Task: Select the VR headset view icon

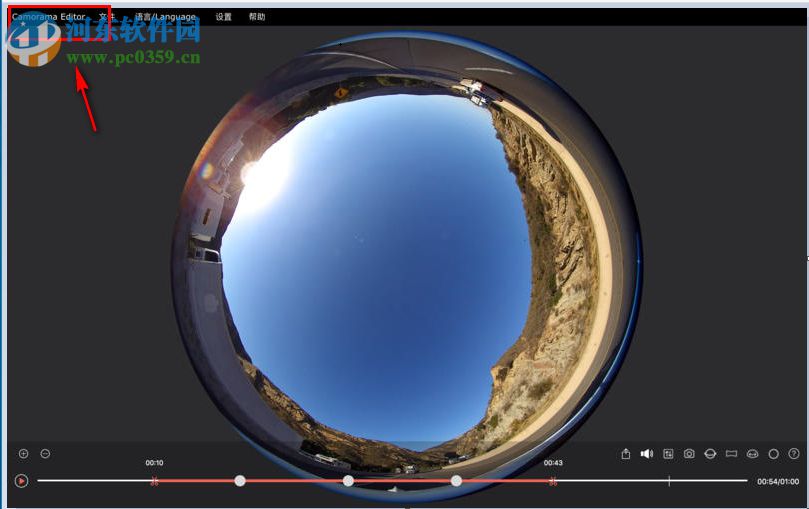Action: (x=752, y=454)
